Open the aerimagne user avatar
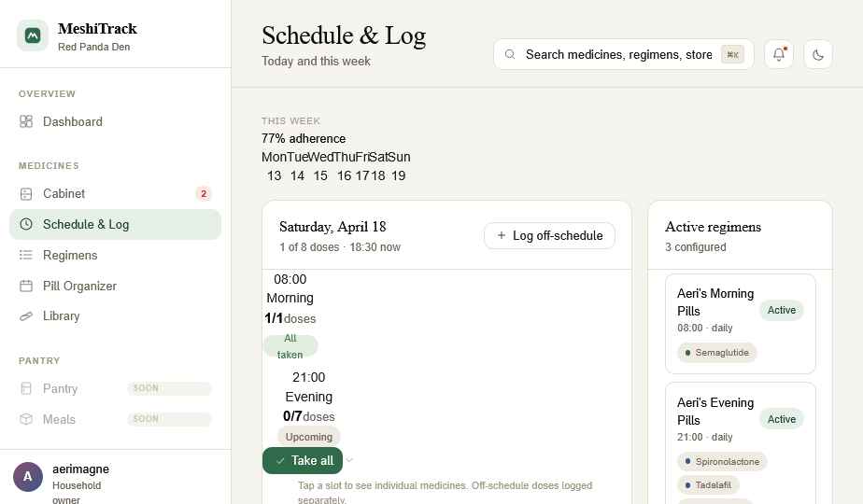 coord(27,477)
